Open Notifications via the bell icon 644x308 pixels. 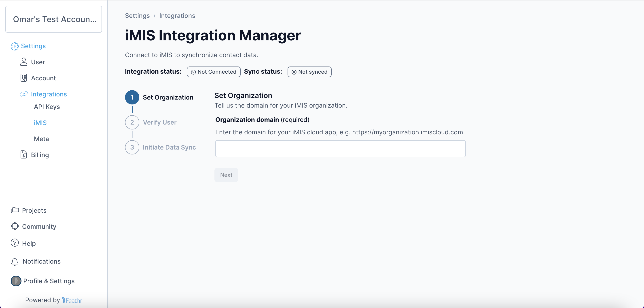(x=15, y=261)
